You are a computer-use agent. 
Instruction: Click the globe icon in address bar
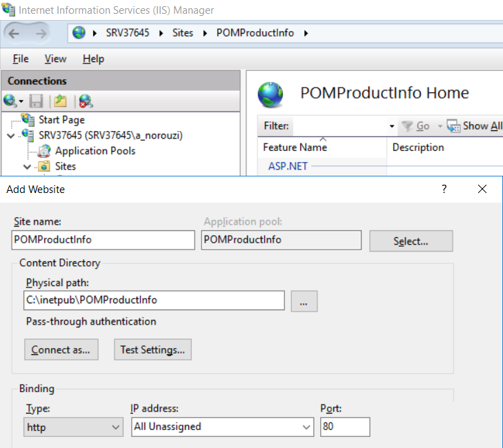pos(79,32)
